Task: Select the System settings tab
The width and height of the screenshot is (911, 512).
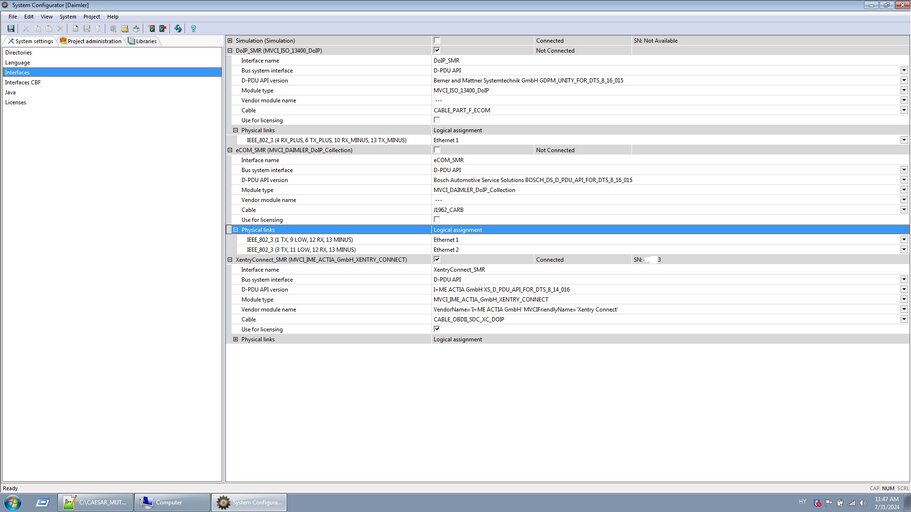Action: pyautogui.click(x=30, y=41)
